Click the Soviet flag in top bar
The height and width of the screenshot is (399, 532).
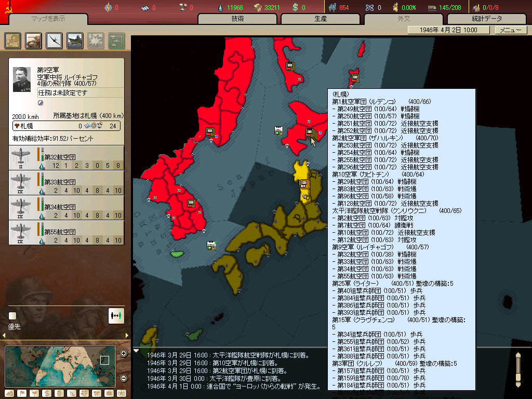pyautogui.click(x=7, y=7)
